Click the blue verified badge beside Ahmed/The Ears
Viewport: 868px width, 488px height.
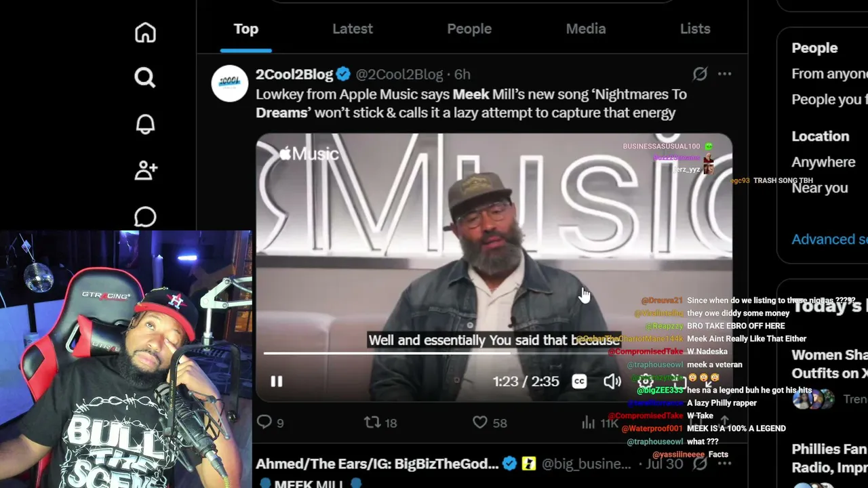tap(509, 464)
